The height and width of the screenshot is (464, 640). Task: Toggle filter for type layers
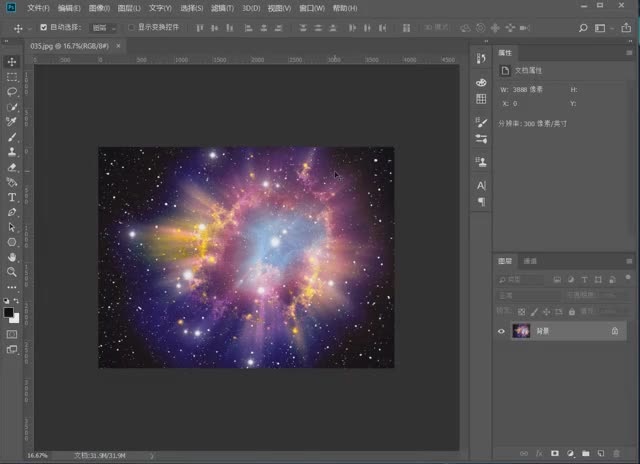[x=584, y=280]
